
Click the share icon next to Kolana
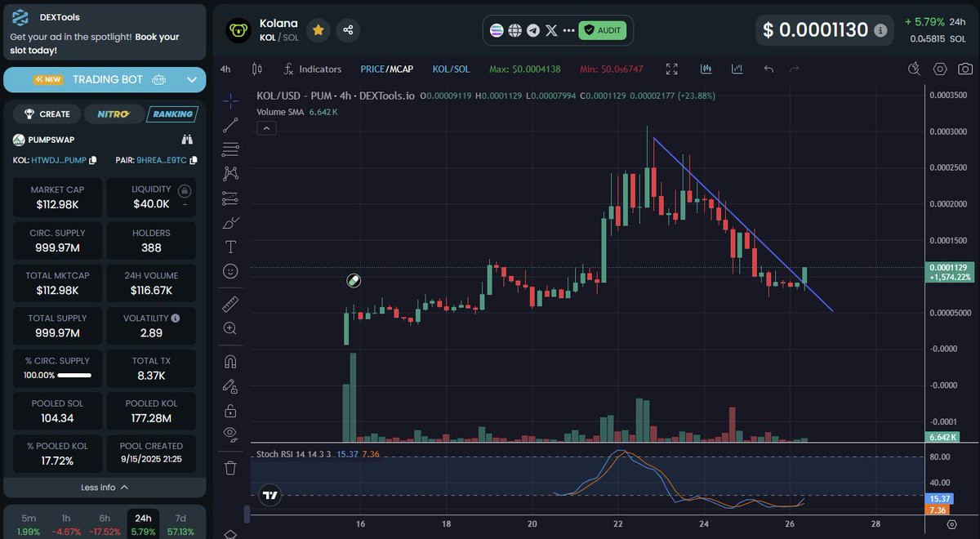(348, 30)
